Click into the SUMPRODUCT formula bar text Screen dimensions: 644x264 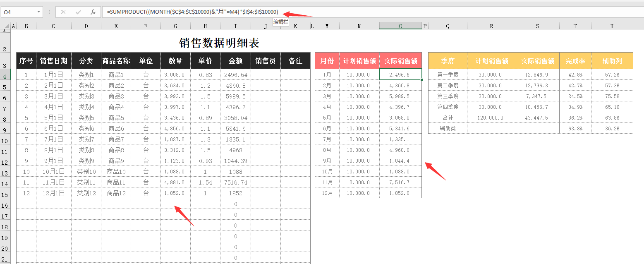tap(193, 12)
